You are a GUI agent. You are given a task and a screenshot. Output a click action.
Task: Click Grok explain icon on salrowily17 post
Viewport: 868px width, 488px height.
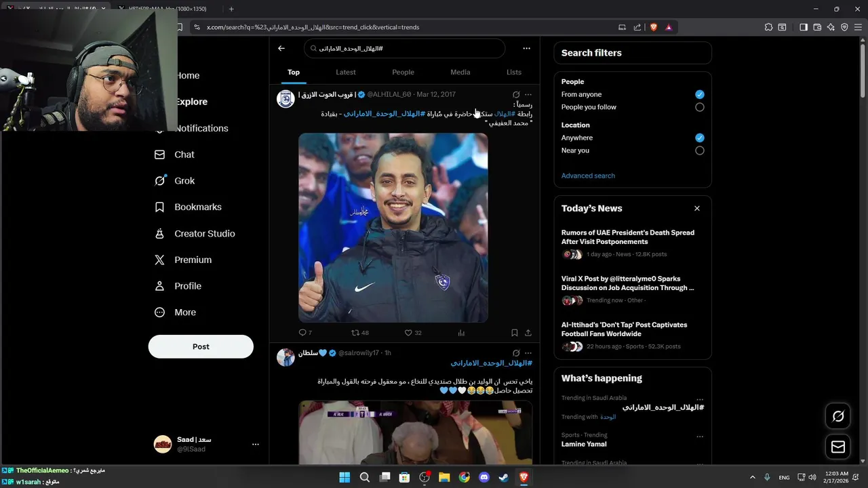tap(516, 353)
